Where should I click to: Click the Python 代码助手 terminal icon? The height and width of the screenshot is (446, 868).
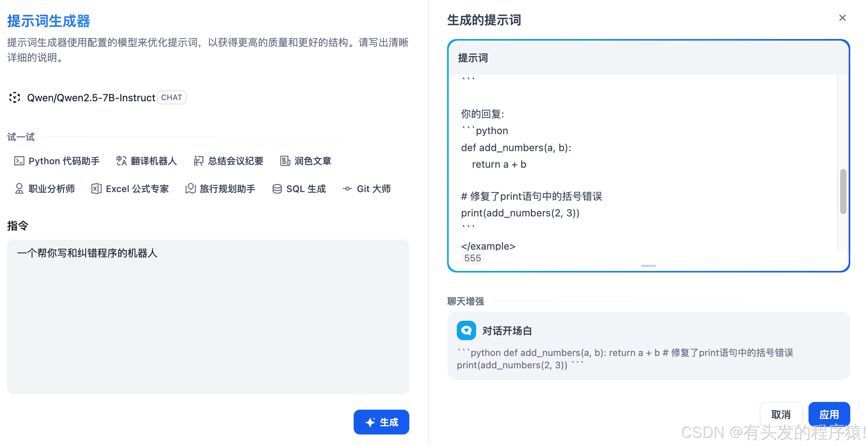click(19, 161)
